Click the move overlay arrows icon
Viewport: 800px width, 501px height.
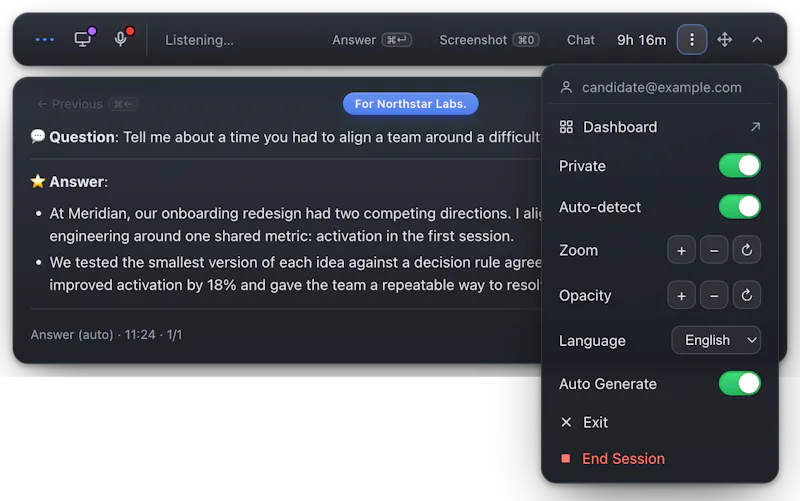point(724,39)
